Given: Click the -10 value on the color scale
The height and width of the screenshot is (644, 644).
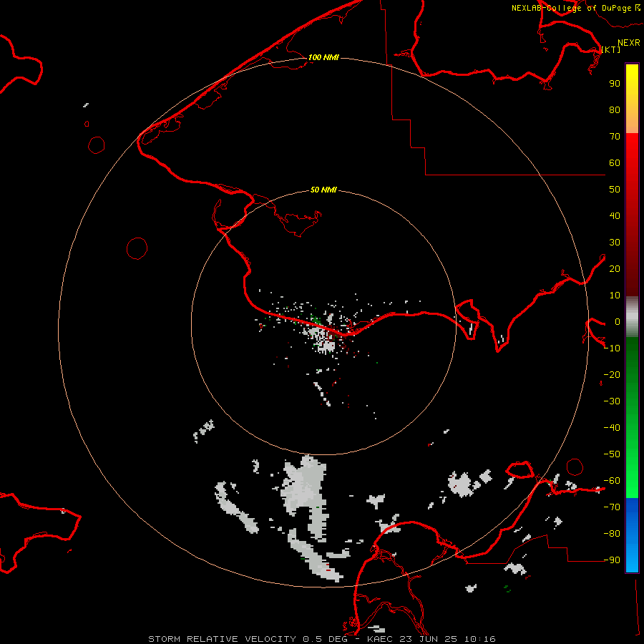Looking at the screenshot, I should click(x=612, y=348).
